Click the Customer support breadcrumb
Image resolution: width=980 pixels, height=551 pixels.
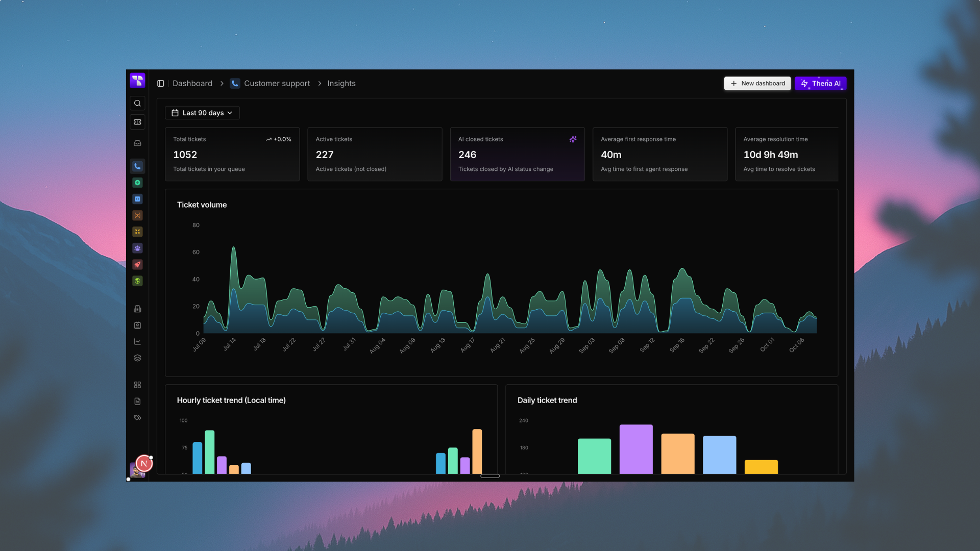[x=277, y=84]
